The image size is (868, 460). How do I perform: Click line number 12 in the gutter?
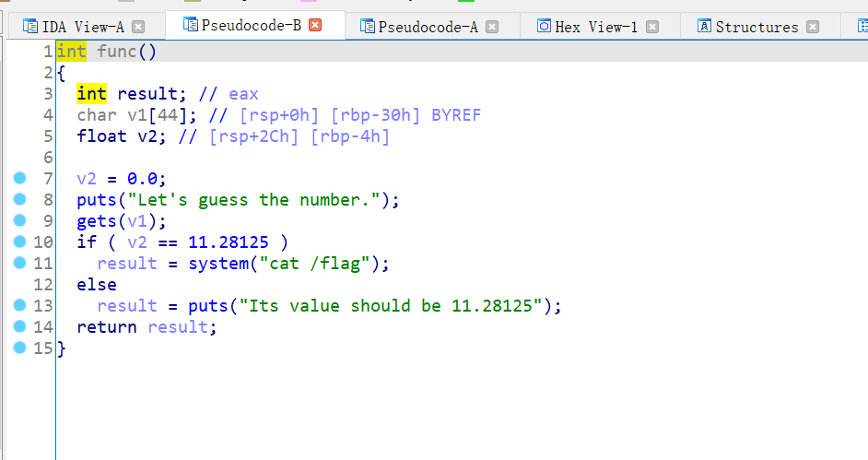point(43,285)
